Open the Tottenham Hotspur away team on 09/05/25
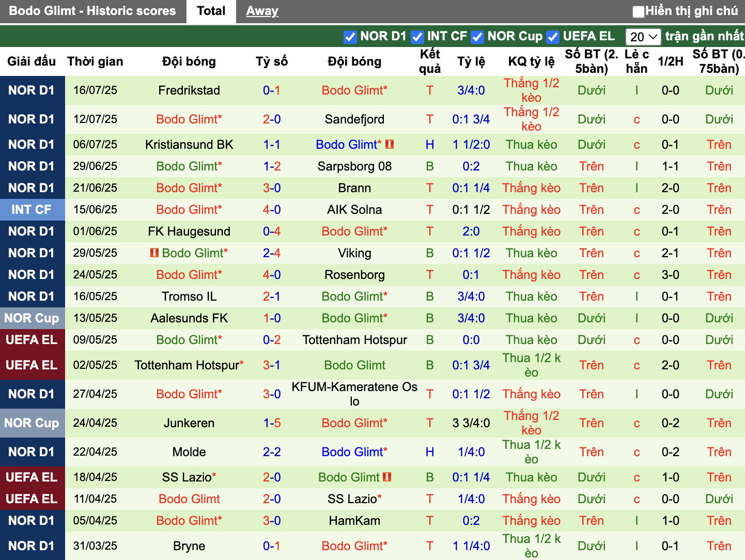 (354, 340)
